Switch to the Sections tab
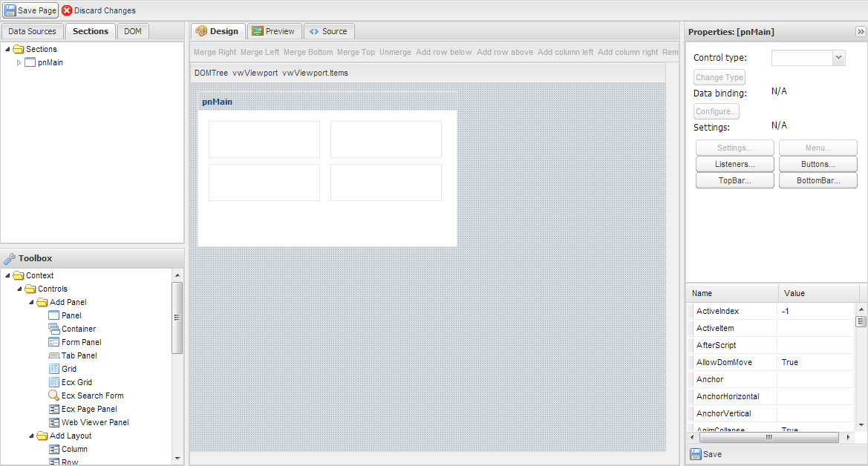The width and height of the screenshot is (868, 466). pos(91,32)
